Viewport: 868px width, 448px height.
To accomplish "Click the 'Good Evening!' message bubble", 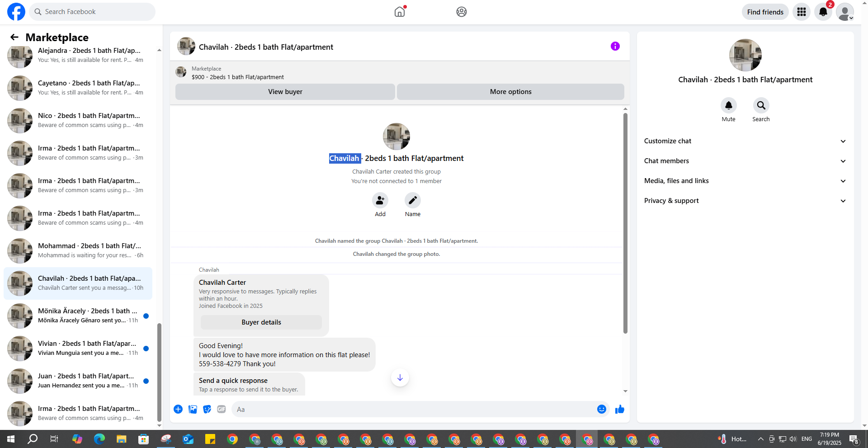I will pyautogui.click(x=284, y=355).
